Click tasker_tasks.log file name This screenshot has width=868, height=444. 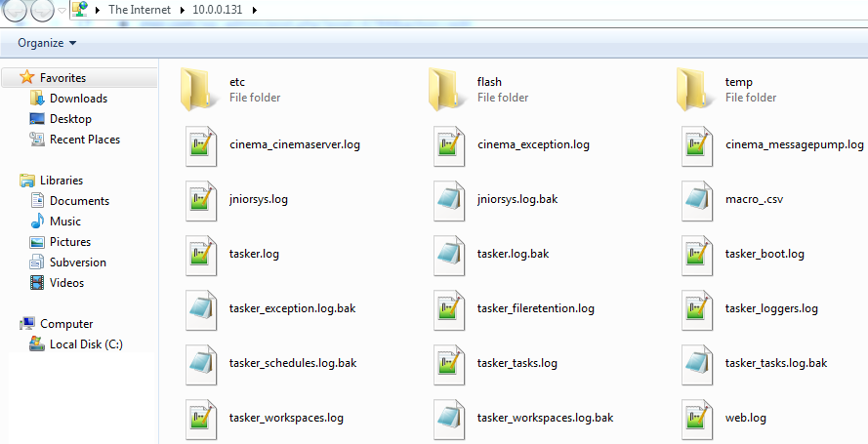517,364
